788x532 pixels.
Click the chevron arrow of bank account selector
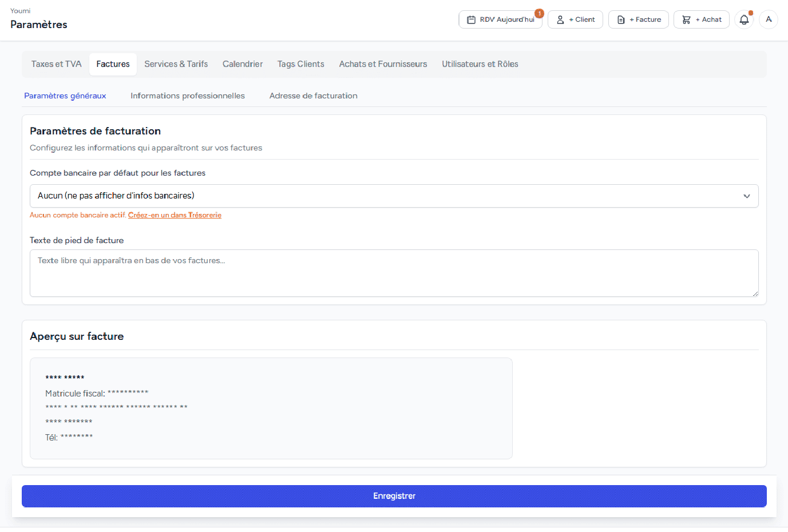(746, 196)
